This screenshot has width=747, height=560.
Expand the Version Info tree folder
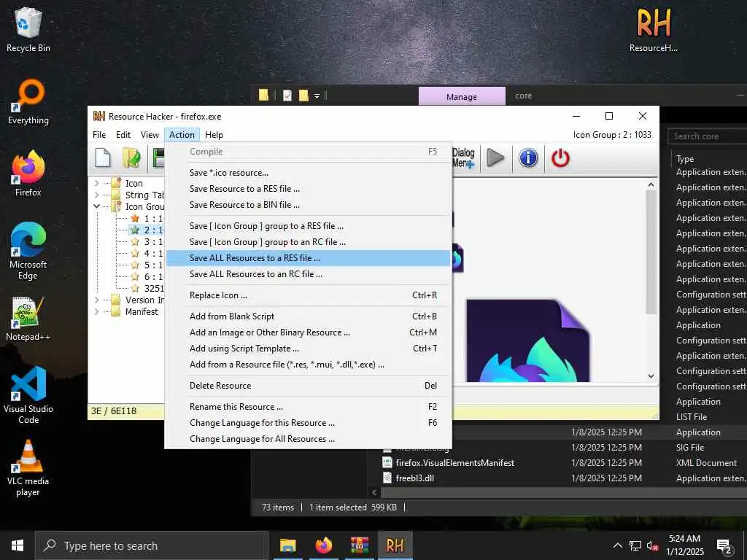[97, 300]
